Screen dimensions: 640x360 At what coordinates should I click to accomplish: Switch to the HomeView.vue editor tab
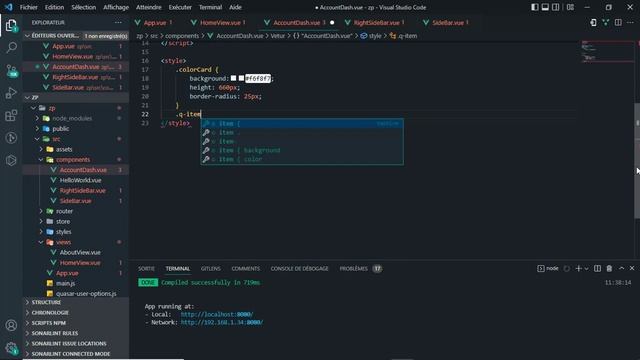tap(220, 22)
